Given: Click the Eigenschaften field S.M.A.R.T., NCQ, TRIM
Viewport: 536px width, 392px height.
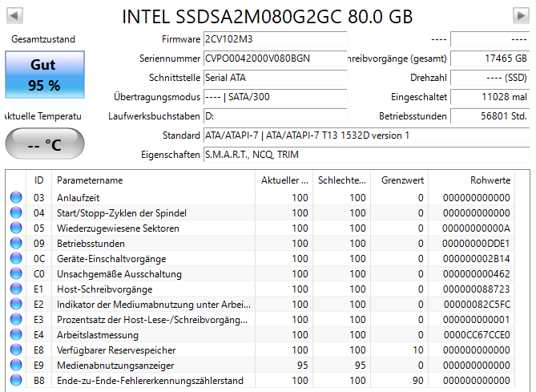Looking at the screenshot, I should [366, 155].
